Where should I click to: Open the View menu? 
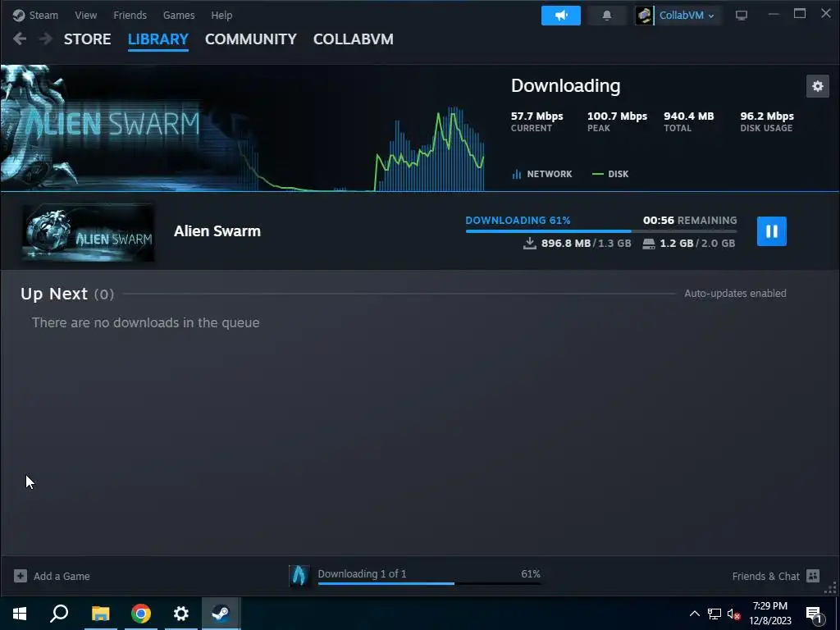click(x=85, y=15)
